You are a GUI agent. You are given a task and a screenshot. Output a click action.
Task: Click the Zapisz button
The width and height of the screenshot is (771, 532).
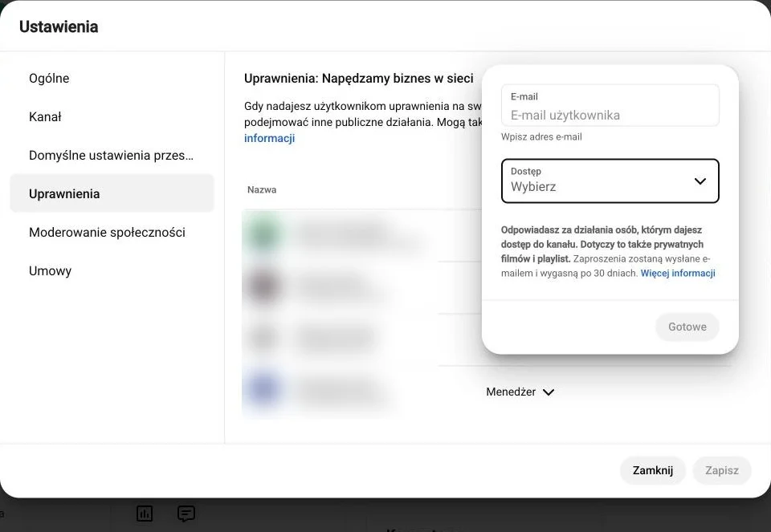722,470
